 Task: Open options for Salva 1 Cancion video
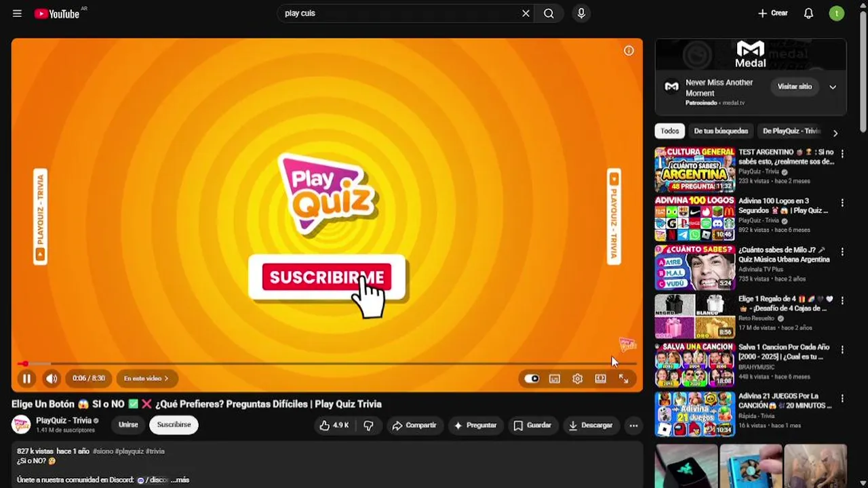pyautogui.click(x=842, y=350)
